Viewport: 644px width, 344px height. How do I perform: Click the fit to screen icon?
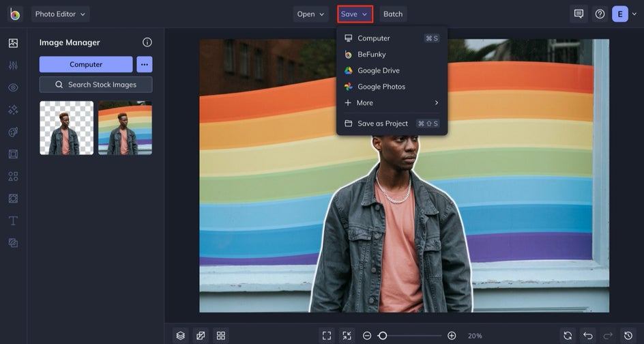click(x=327, y=336)
